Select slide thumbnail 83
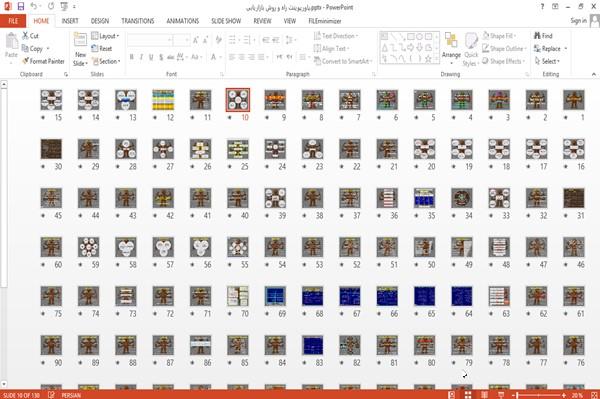This screenshot has height=399, width=600. click(312, 345)
